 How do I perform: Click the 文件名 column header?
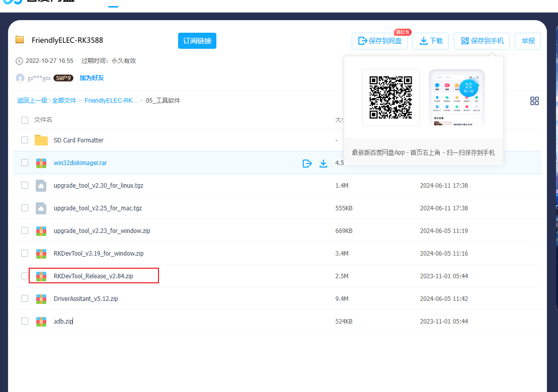tap(43, 120)
